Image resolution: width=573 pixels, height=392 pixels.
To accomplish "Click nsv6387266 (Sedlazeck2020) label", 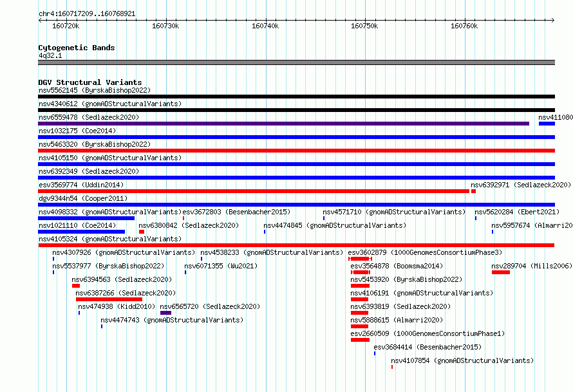I will 126,293.
